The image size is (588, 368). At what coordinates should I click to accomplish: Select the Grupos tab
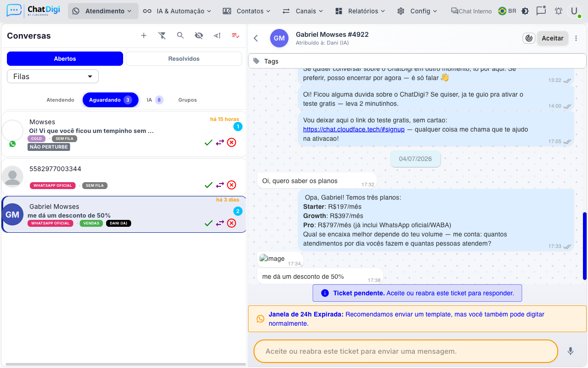pos(187,100)
